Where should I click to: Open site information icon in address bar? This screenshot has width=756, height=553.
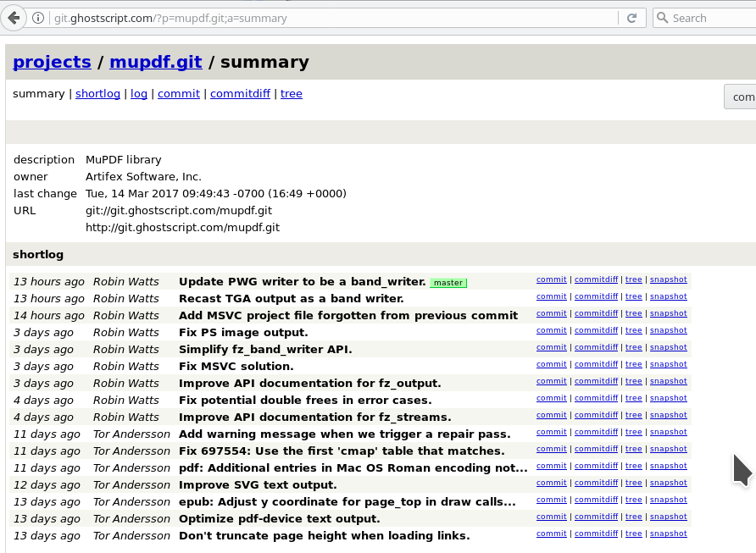tap(38, 19)
